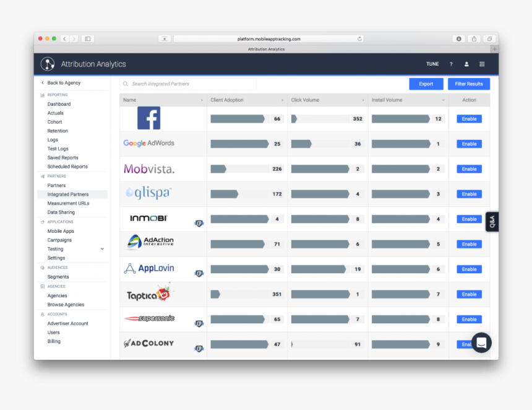Open the Q&A side tab

(x=492, y=222)
